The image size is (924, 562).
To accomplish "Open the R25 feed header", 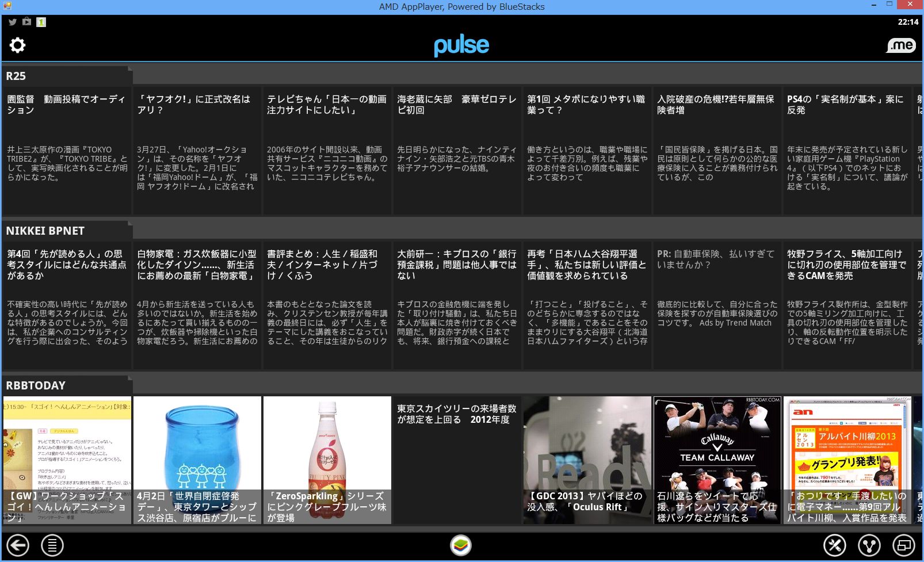I will pos(67,76).
